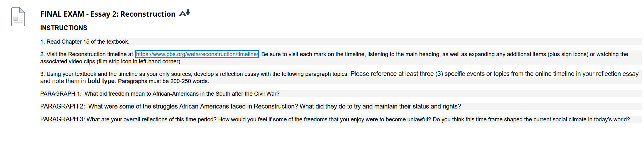Click the INSTRUCTIONS heading

point(64,28)
